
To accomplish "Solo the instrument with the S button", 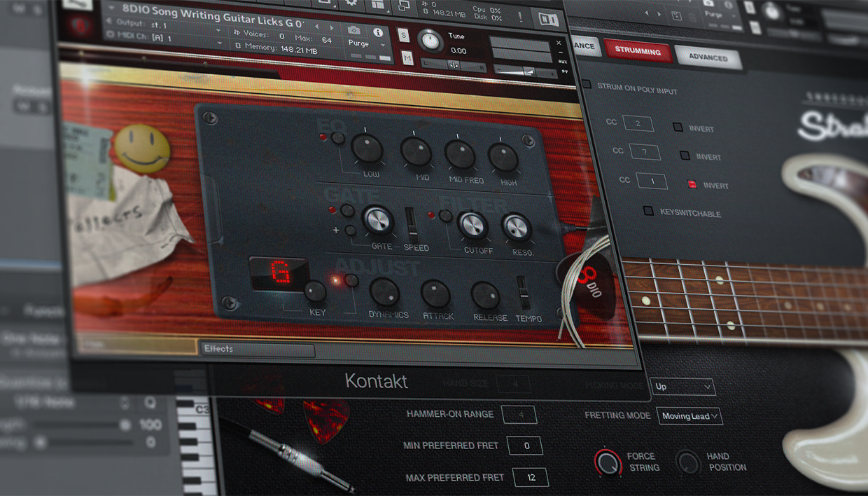I will pos(404,34).
